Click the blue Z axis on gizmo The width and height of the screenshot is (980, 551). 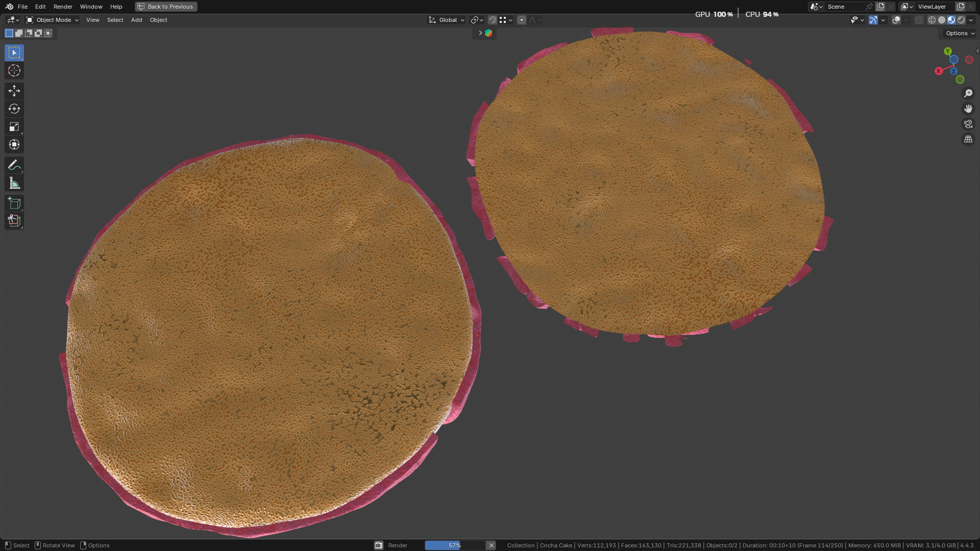[x=953, y=71]
